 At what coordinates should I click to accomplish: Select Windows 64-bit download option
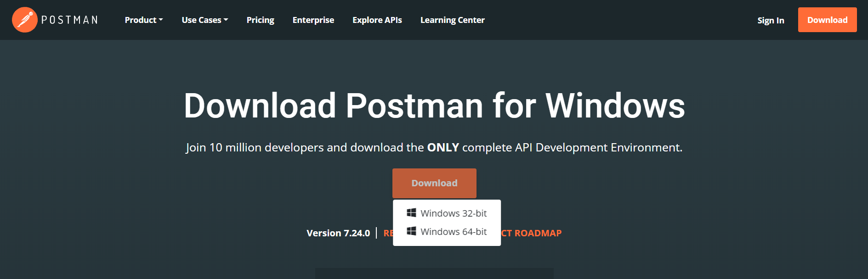[453, 232]
